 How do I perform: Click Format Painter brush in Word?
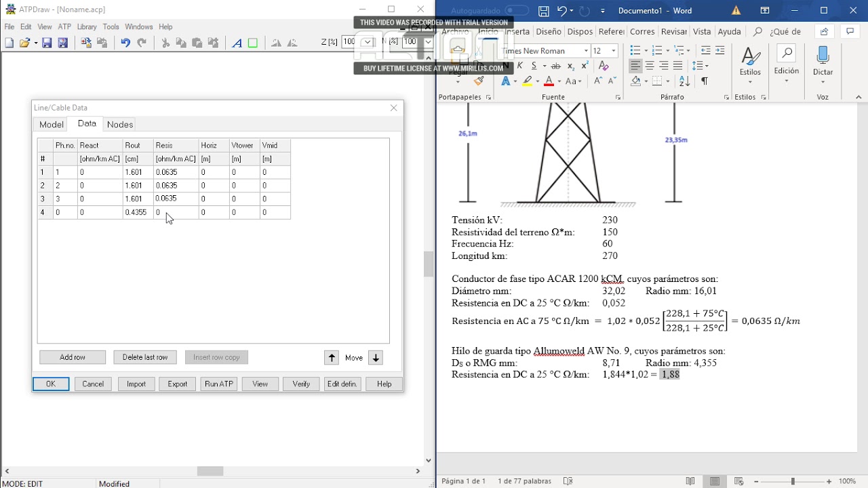click(479, 81)
